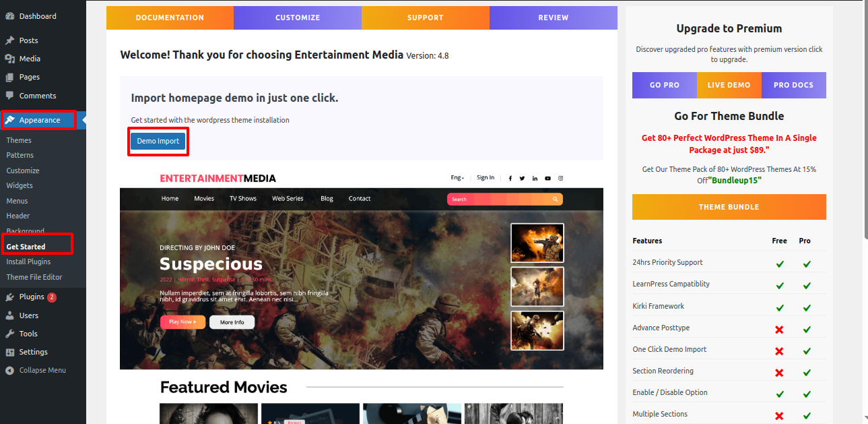The width and height of the screenshot is (868, 424).
Task: Click Pro checkmark for Kirki Framework
Action: point(807,307)
